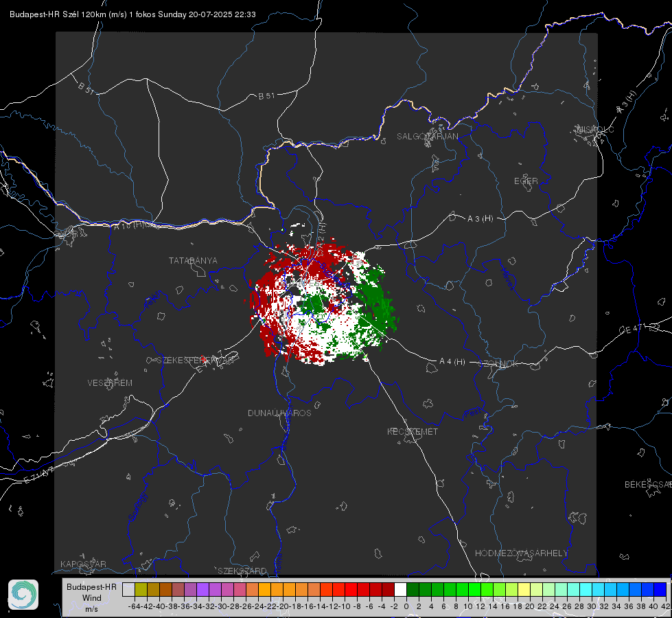Screen dimensions: 672x618
Task: Click the SZÉKESFEHÉRVÁR city label
Action: click(195, 360)
